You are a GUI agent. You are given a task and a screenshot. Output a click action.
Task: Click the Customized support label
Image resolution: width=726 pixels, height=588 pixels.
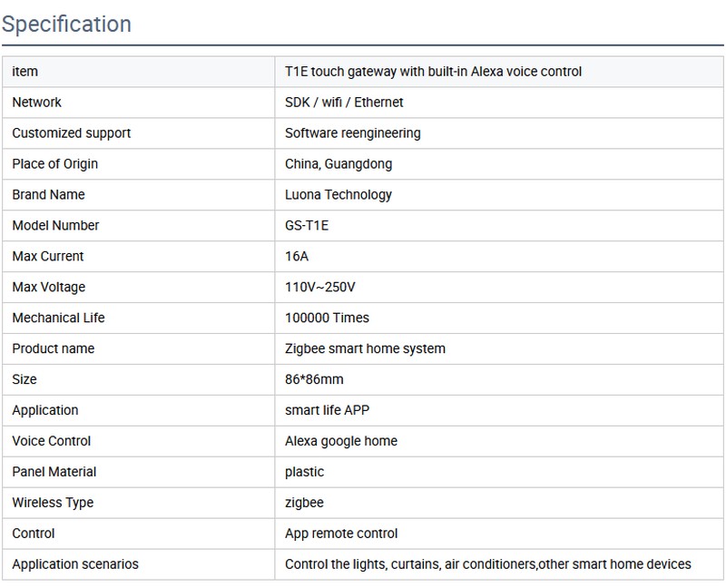pos(72,133)
